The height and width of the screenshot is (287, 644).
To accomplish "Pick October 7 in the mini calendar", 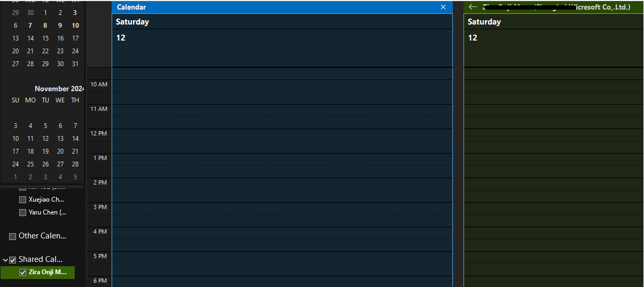I will pos(30,25).
